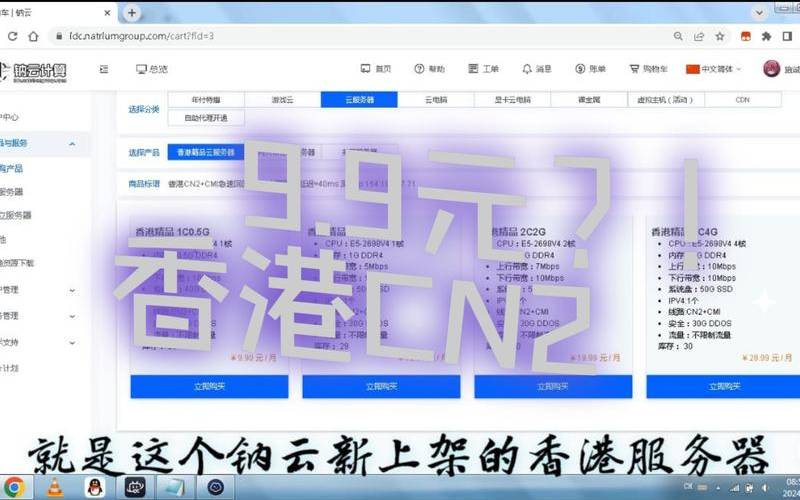The image size is (800, 500).
Task: Open the 计划 item in sidebar
Action: pos(9,368)
